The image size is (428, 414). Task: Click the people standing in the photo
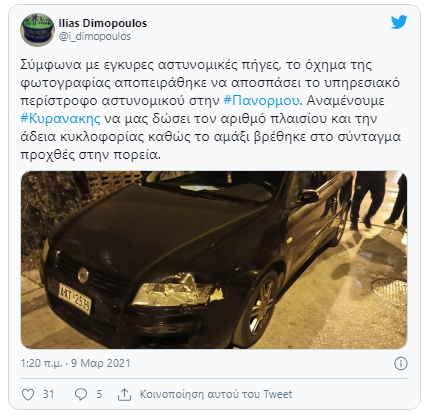pyautogui.click(x=378, y=200)
